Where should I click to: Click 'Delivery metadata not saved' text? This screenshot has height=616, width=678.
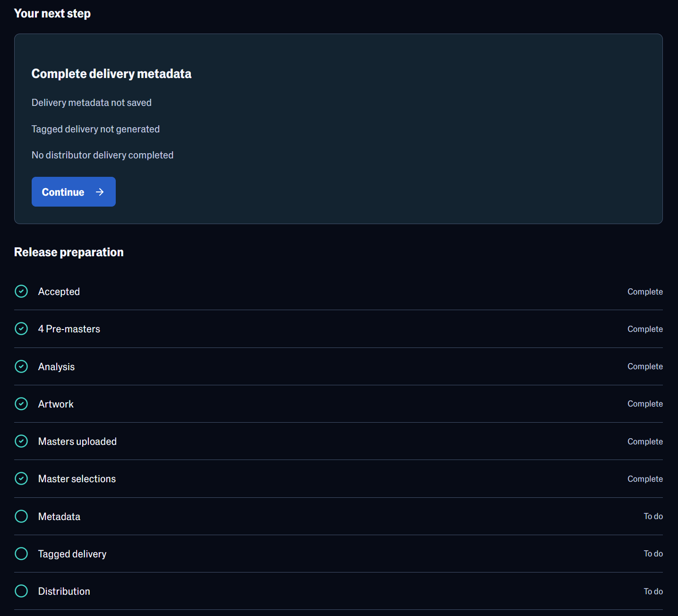tap(92, 103)
